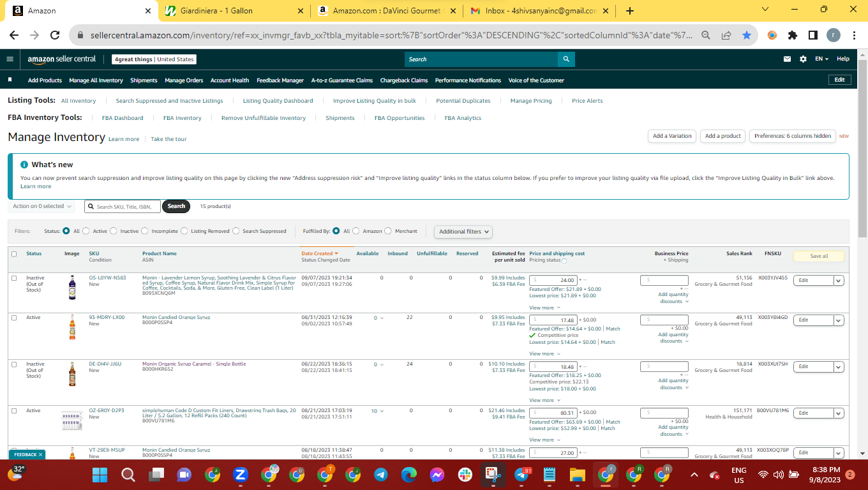
Task: Open the Seller Central settings gear
Action: click(x=803, y=59)
